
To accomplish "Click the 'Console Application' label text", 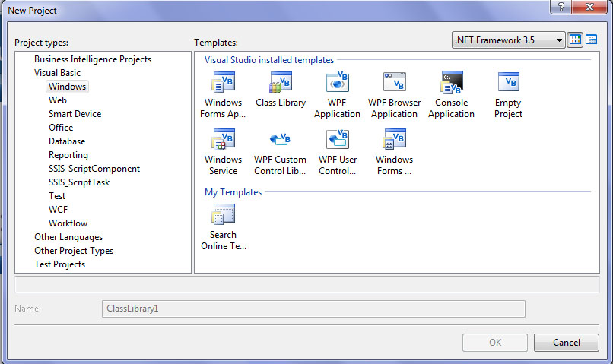I will (x=452, y=108).
